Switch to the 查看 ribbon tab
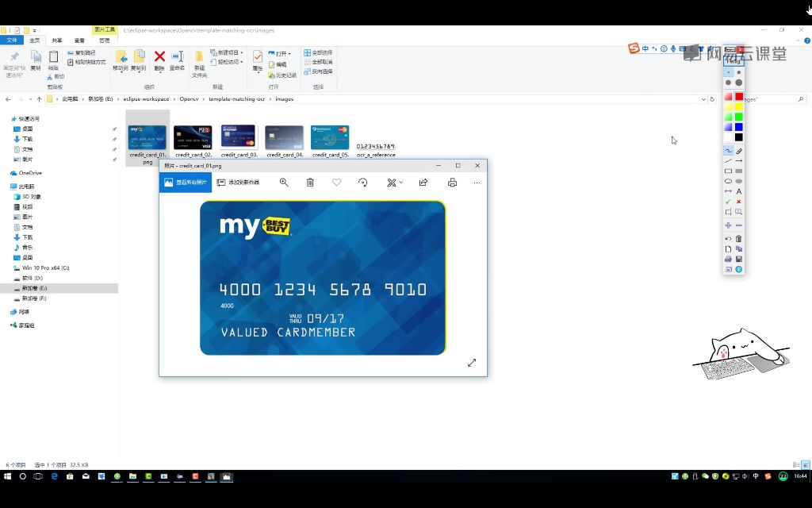Image resolution: width=812 pixels, height=508 pixels. 79,40
